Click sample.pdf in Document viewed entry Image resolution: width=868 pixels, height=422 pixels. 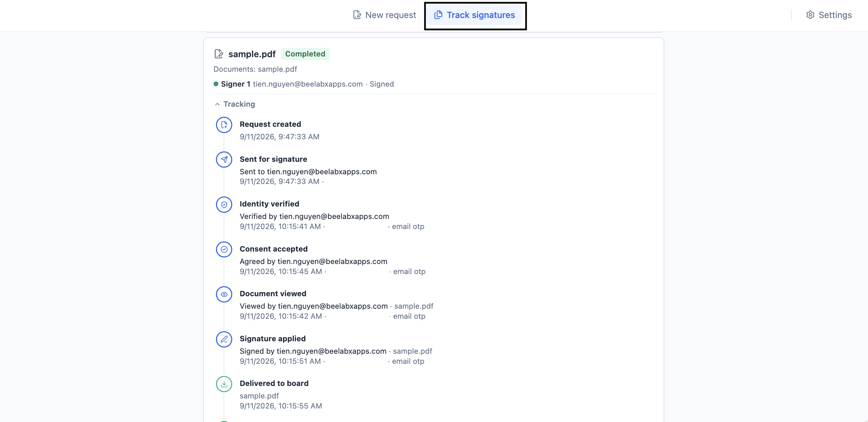414,306
